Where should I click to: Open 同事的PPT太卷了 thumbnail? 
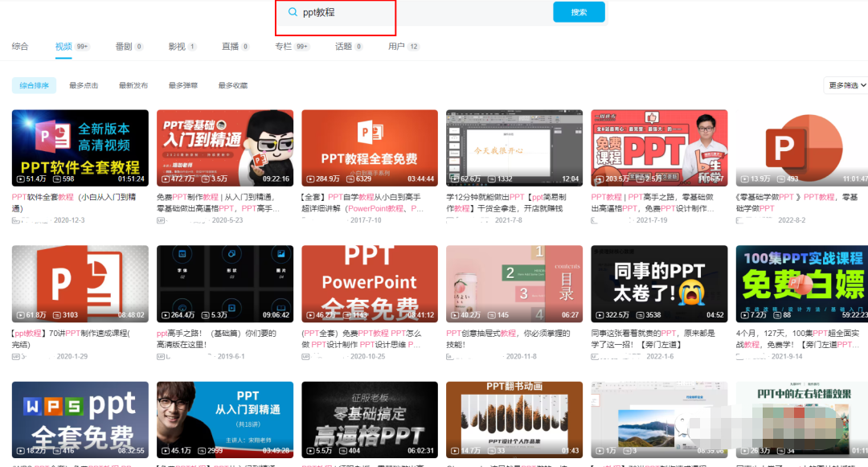point(659,284)
